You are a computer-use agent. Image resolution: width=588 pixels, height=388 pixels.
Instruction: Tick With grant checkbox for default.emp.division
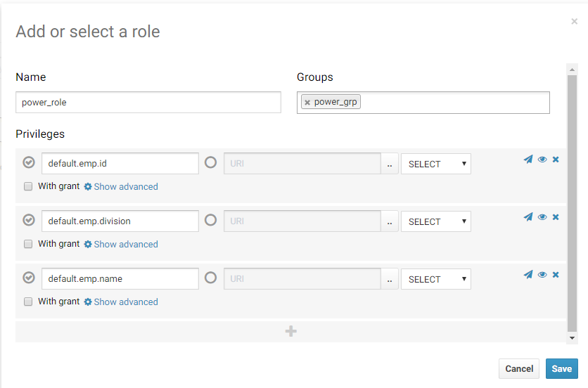coord(28,245)
